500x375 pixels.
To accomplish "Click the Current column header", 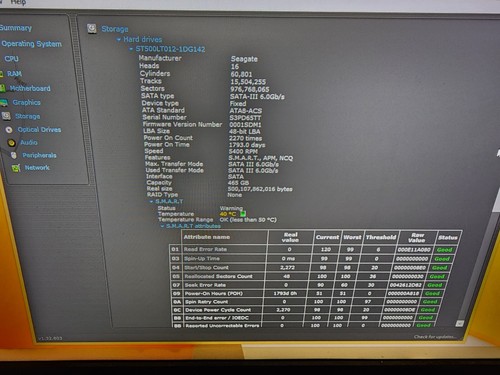I will click(327, 237).
